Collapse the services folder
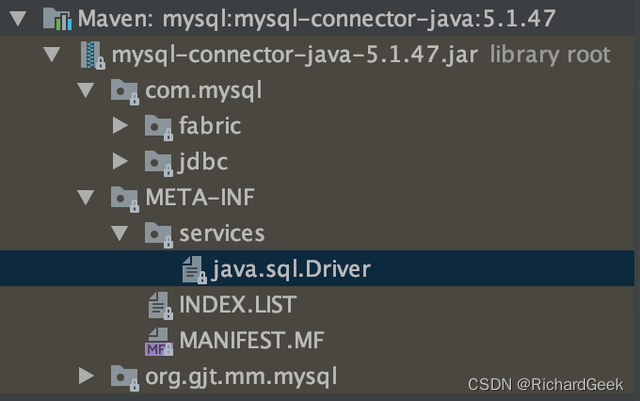Screen dimensions: 640x401 tap(120, 233)
